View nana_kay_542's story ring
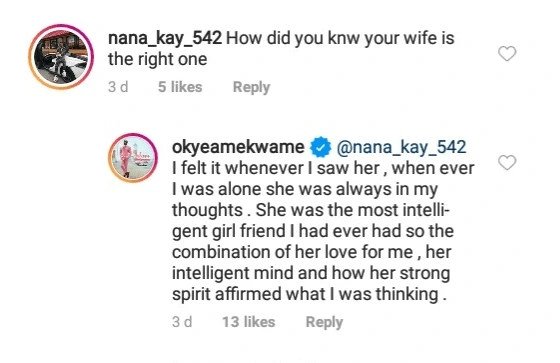The image size is (560, 363). [61, 56]
